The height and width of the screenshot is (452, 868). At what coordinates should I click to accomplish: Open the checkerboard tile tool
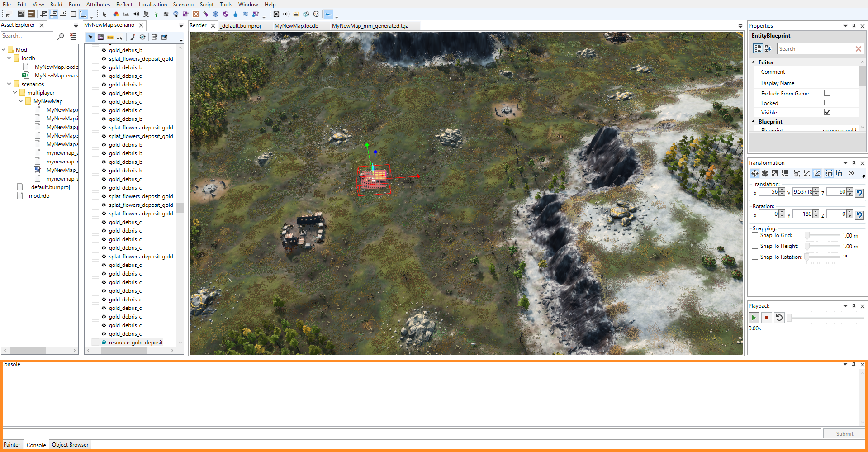point(196,14)
